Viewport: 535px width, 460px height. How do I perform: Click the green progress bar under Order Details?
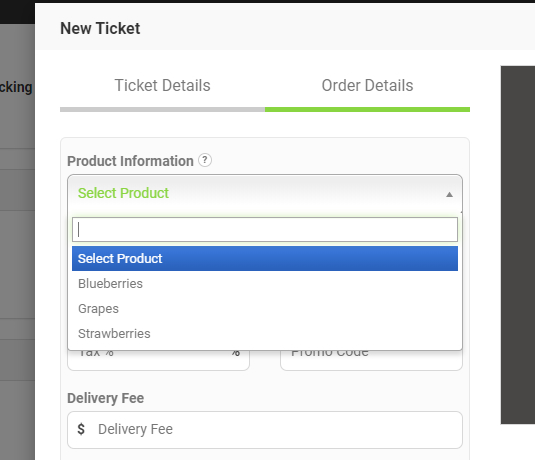[367, 110]
